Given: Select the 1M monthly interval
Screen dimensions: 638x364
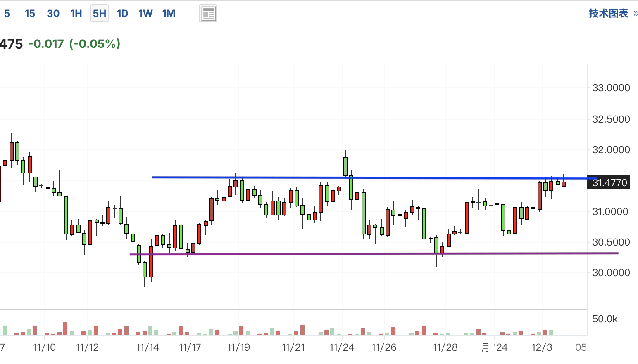Looking at the screenshot, I should click(169, 14).
